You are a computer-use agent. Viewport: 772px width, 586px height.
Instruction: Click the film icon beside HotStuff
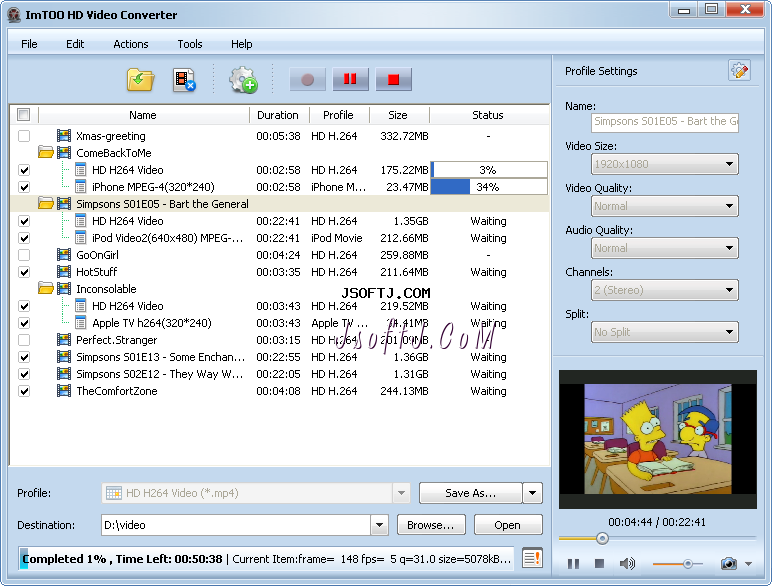[x=64, y=272]
